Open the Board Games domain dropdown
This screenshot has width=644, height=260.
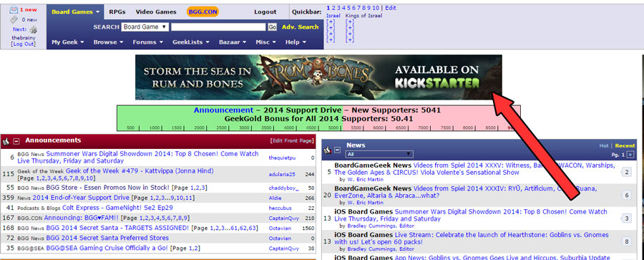coord(76,12)
